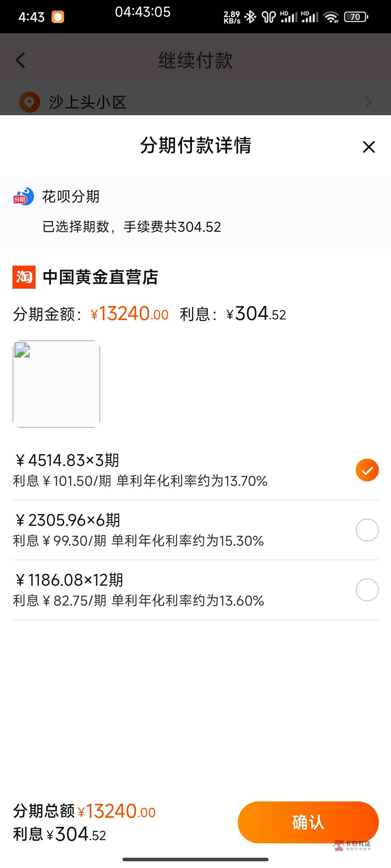Tap the location pin icon beside 沙上头小区
The height and width of the screenshot is (868, 391).
point(29,102)
